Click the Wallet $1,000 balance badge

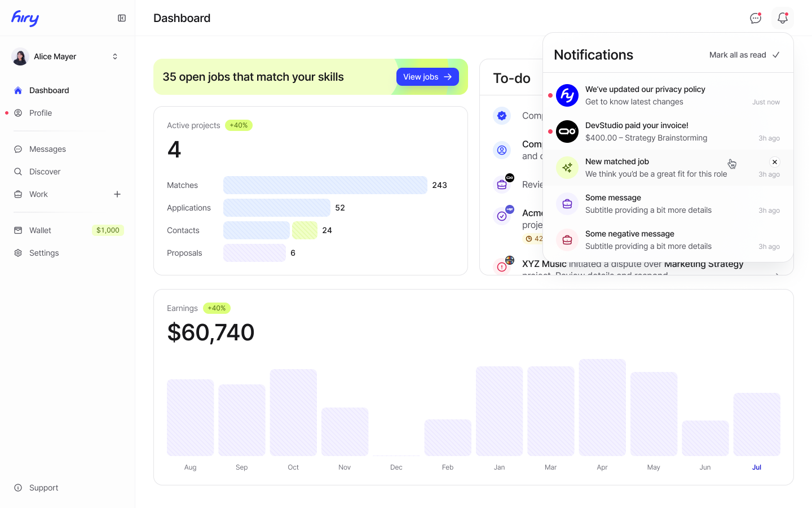click(x=108, y=230)
